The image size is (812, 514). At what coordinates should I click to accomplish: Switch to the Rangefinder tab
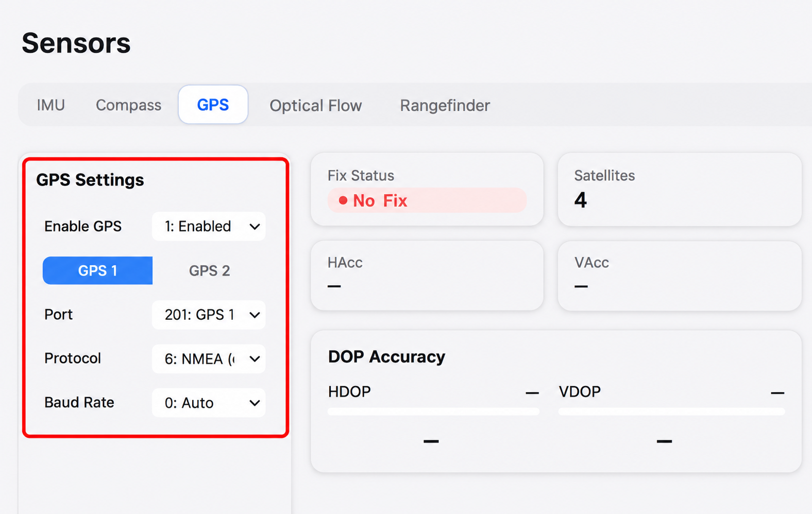[x=445, y=106]
